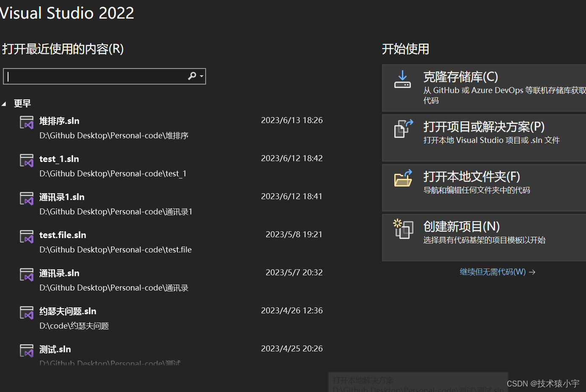Image resolution: width=586 pixels, height=392 pixels.
Task: Click the open local folder icon
Action: [403, 178]
